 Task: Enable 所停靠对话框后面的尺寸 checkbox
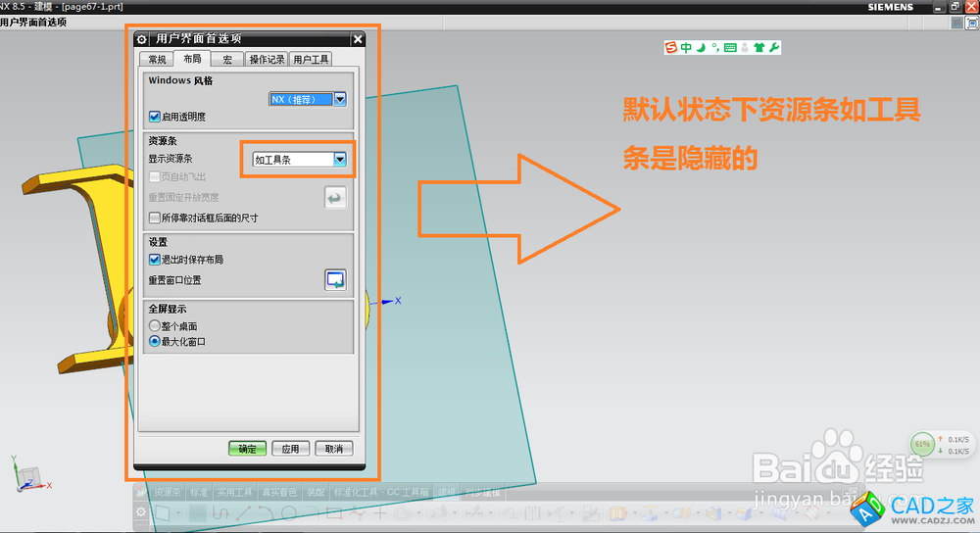(x=155, y=218)
